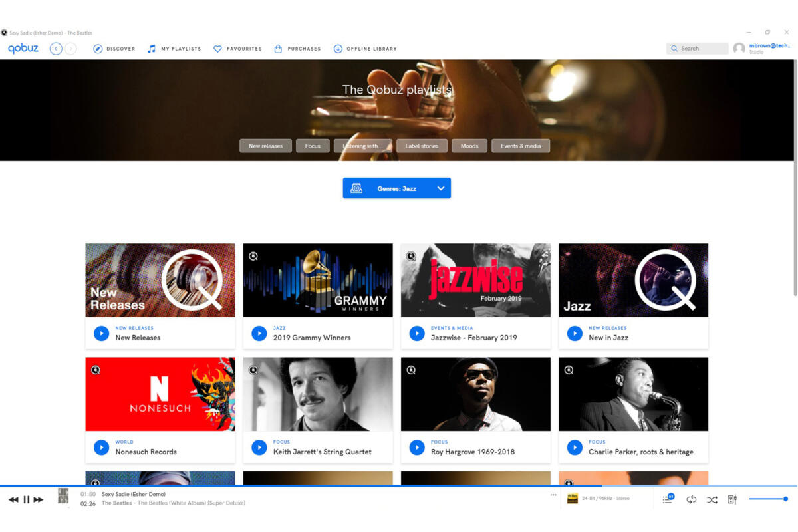
Task: Open the Offline Library
Action: coord(365,49)
